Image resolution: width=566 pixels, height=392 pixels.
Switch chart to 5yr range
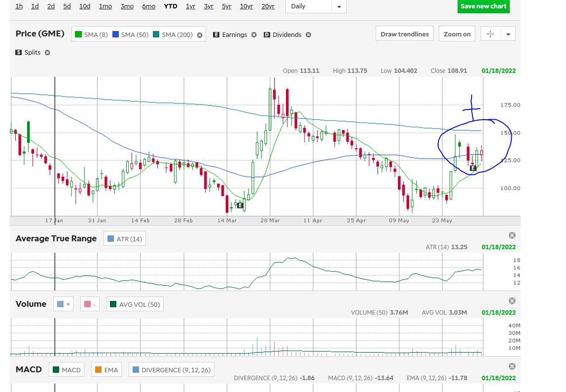(x=226, y=6)
